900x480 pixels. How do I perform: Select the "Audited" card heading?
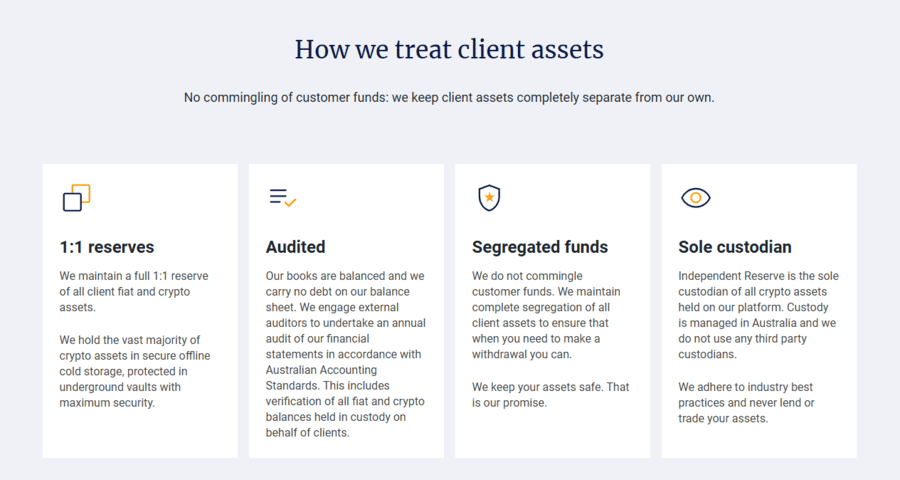coord(295,247)
